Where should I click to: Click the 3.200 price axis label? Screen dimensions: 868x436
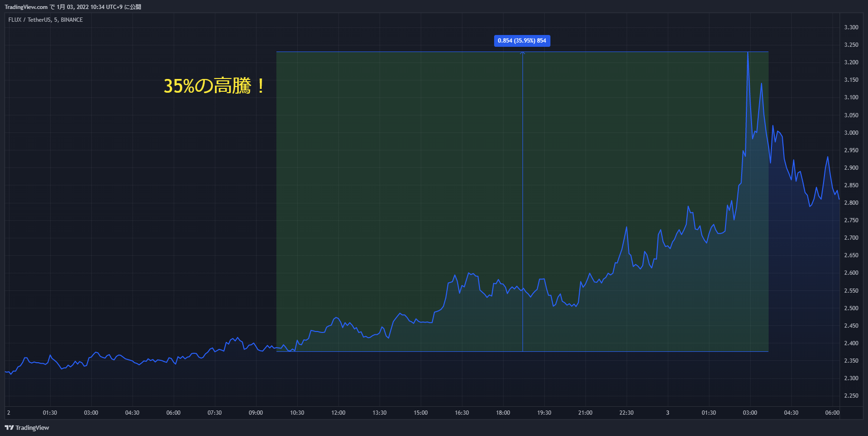coord(851,62)
